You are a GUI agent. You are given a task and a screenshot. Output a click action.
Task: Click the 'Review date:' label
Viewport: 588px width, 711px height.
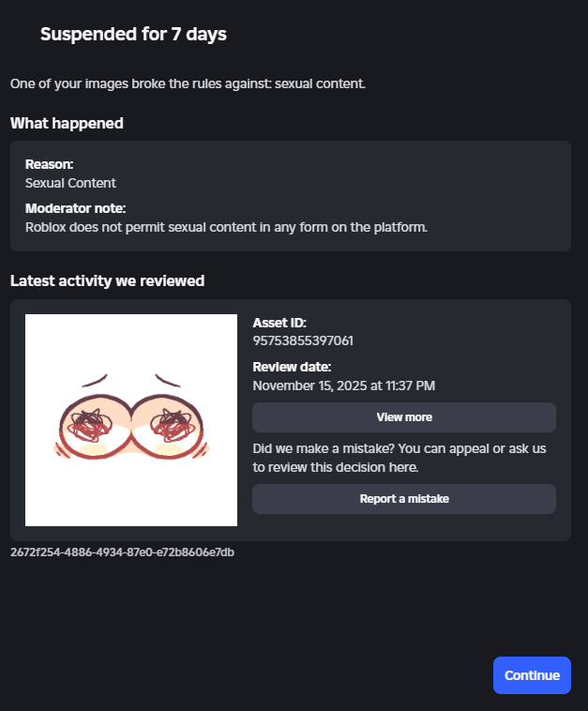292,367
